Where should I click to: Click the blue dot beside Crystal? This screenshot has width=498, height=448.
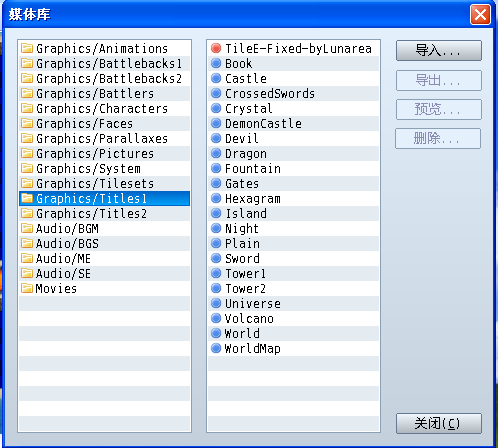pyautogui.click(x=216, y=108)
